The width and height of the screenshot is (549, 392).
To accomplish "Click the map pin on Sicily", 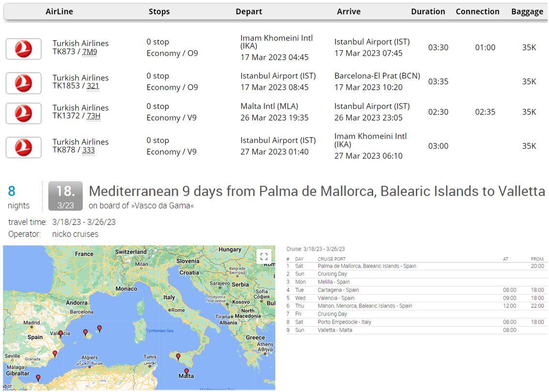I will [178, 357].
